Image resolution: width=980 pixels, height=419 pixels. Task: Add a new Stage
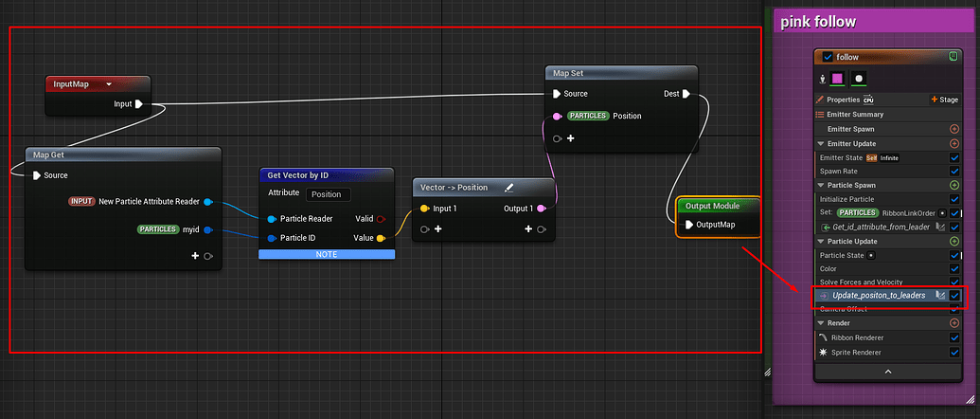(944, 100)
